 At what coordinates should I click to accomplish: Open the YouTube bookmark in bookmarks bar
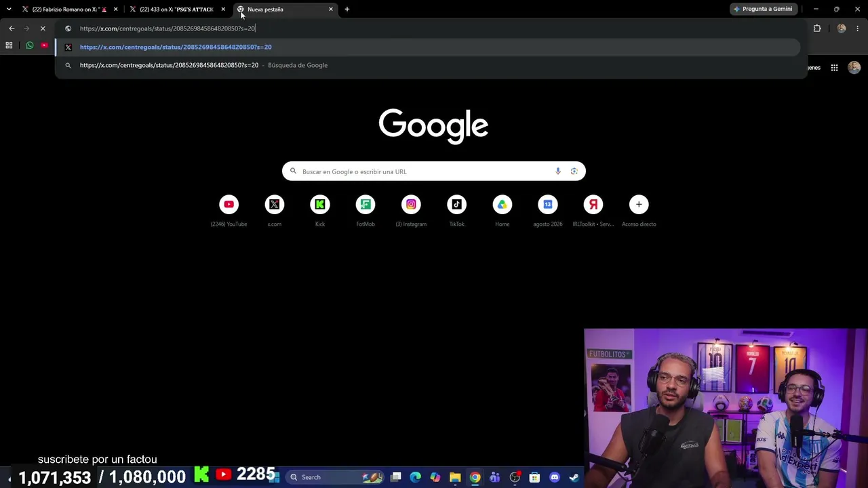tap(44, 45)
